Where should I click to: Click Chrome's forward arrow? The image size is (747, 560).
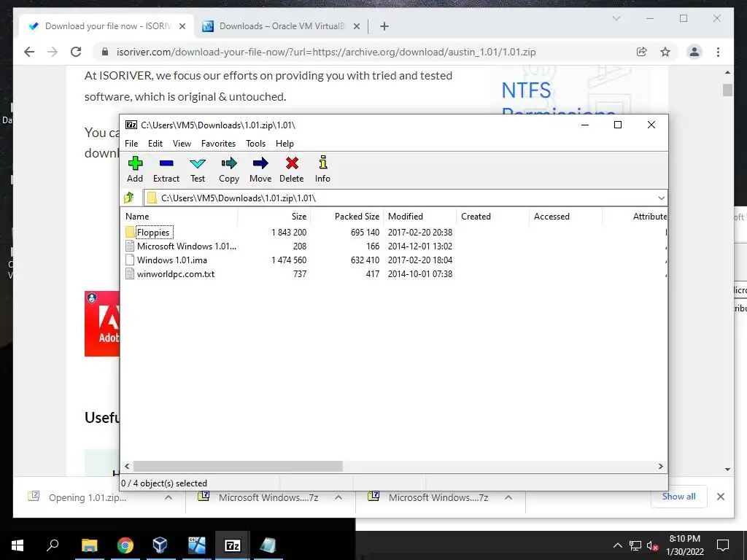[x=53, y=52]
